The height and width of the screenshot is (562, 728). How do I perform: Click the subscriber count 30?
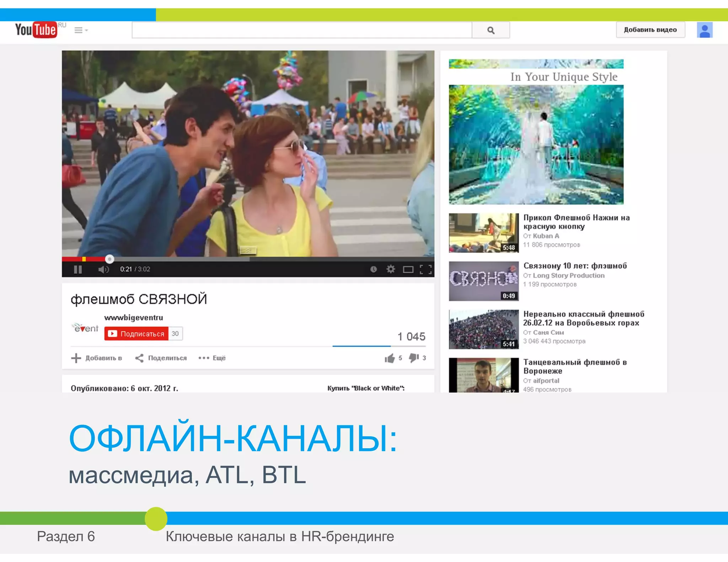(x=175, y=334)
